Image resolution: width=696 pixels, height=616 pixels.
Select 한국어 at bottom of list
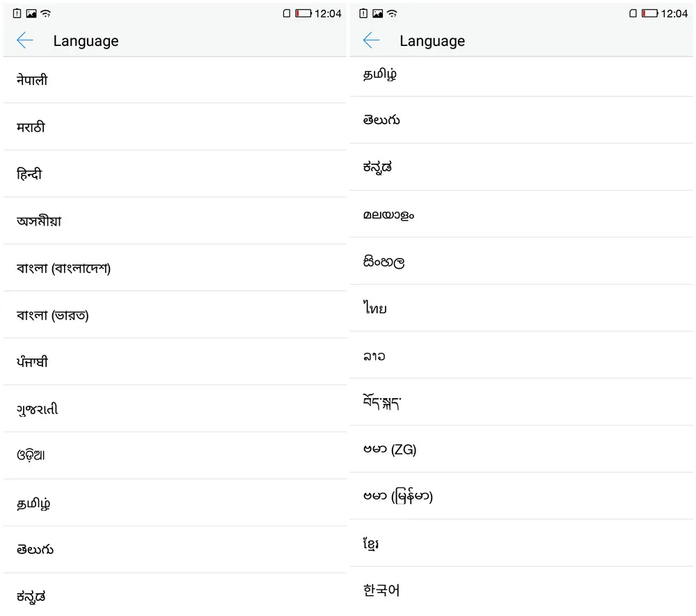[521, 590]
